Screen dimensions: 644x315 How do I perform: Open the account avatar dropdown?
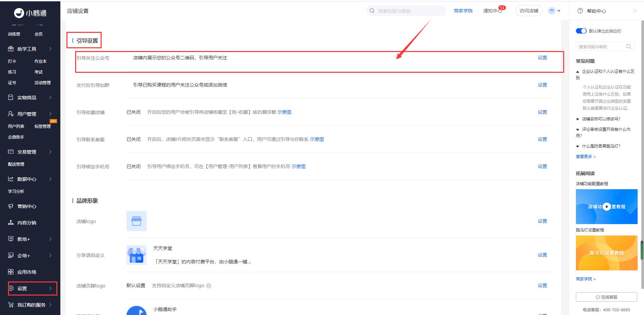554,11
